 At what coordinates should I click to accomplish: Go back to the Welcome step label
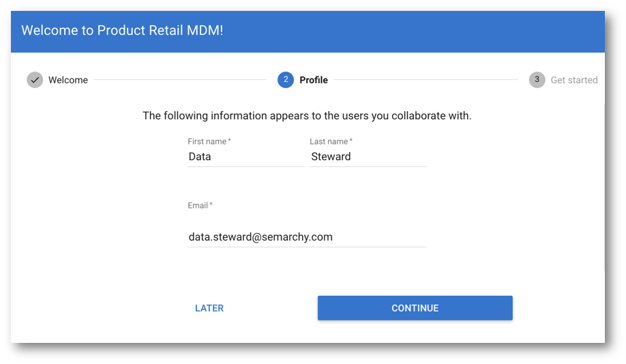[68, 80]
